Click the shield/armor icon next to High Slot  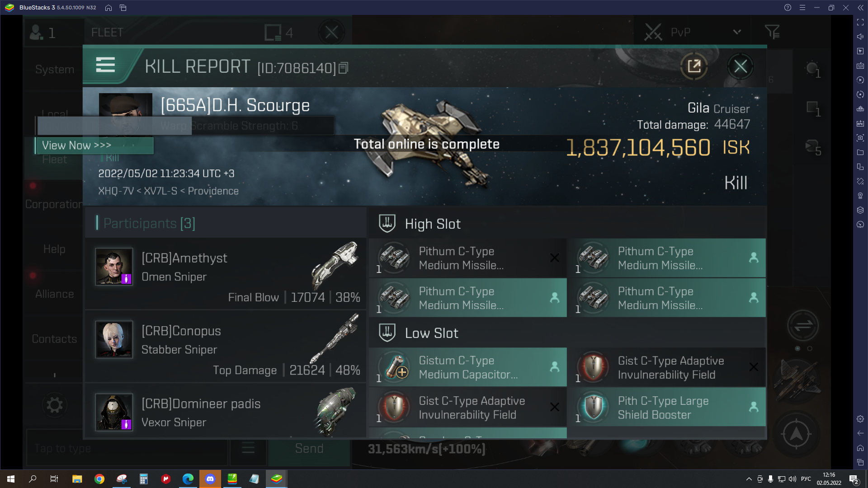(x=387, y=224)
